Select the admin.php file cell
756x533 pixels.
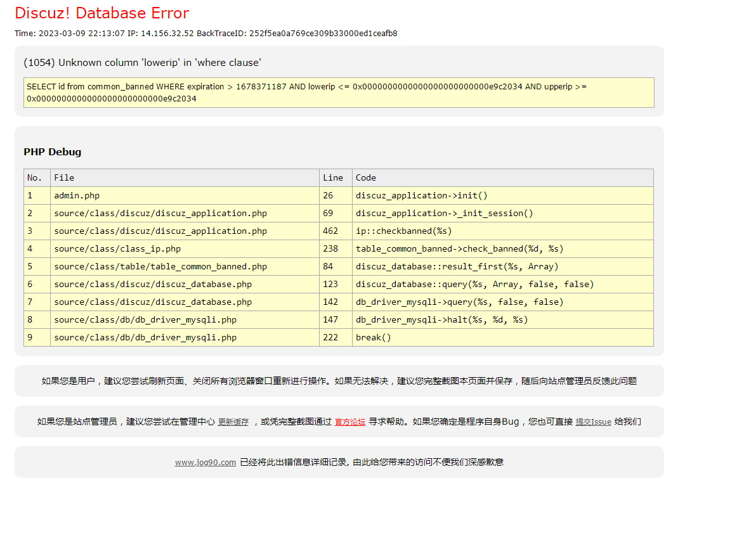77,196
